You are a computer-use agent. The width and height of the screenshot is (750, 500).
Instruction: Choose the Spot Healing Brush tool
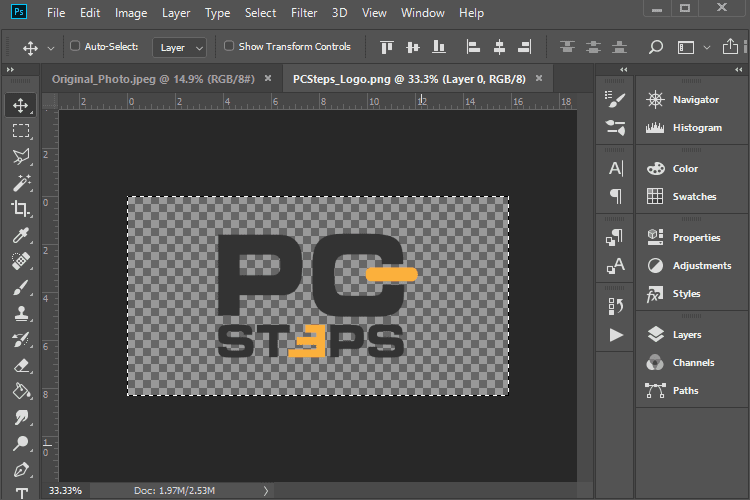pyautogui.click(x=21, y=261)
